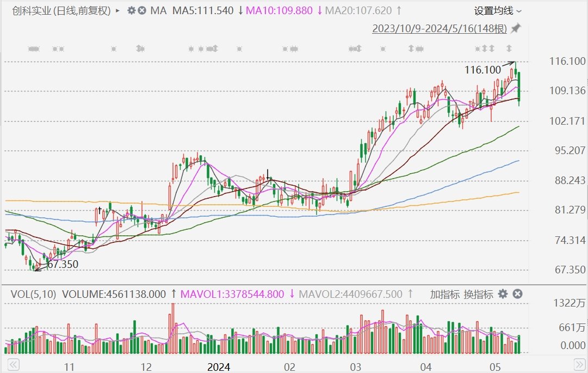
Task: Click the 换指标 button
Action: click(x=478, y=294)
